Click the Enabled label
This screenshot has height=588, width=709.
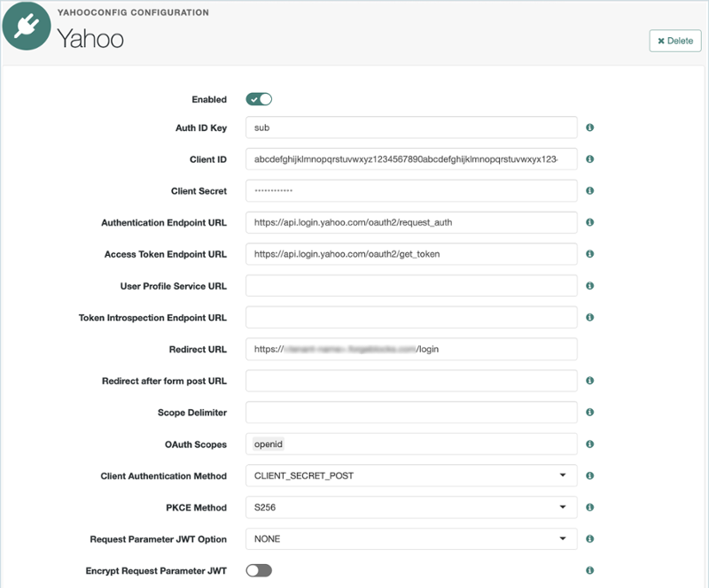209,99
